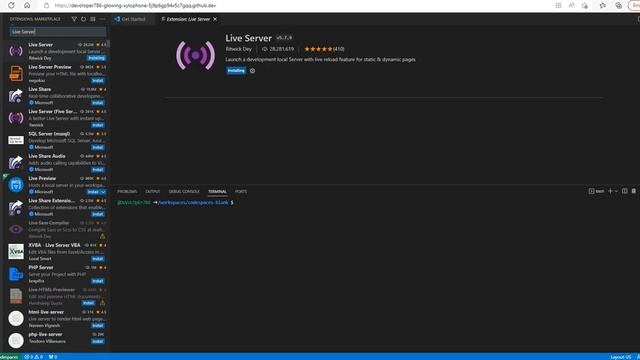The image size is (640, 360).
Task: Open the Live Share extension icon
Action: pyautogui.click(x=16, y=96)
